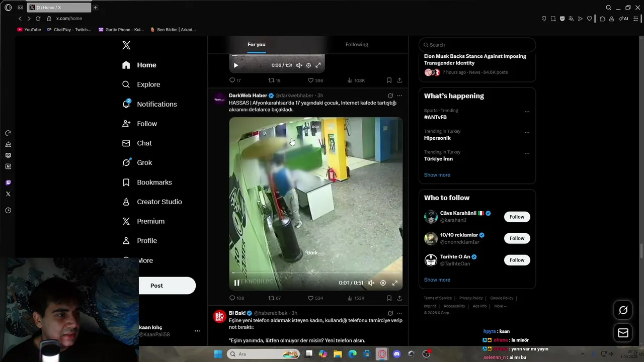Screen dimensions: 644x362
Task: Switch to the For you tab
Action: click(x=256, y=44)
